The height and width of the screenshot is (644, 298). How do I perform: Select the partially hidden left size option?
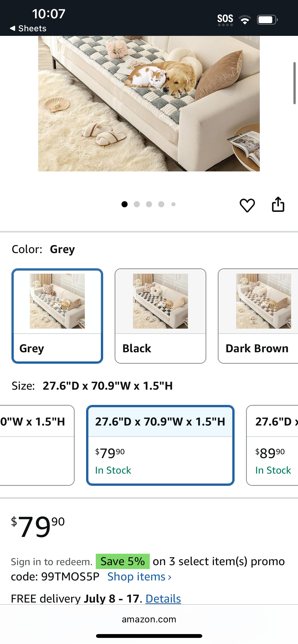tap(37, 445)
